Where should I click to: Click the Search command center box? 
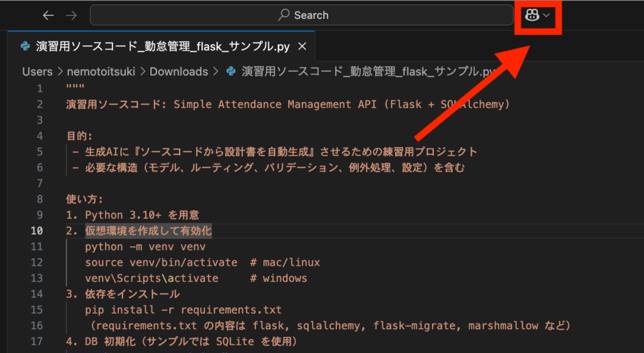(302, 15)
